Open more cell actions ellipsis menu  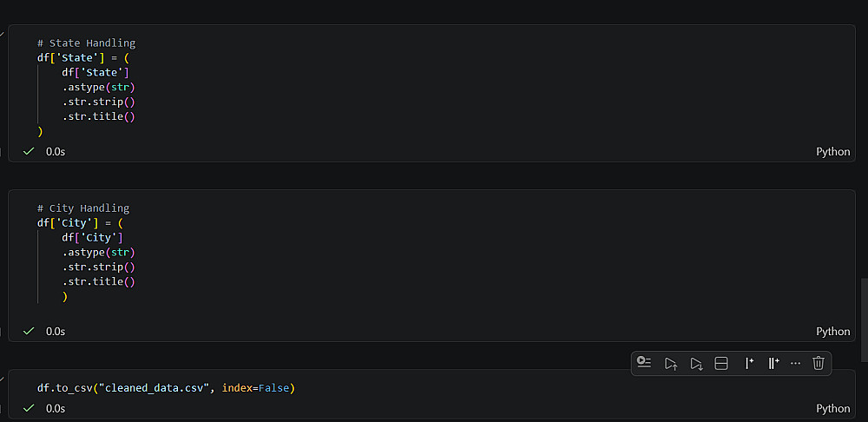(795, 363)
